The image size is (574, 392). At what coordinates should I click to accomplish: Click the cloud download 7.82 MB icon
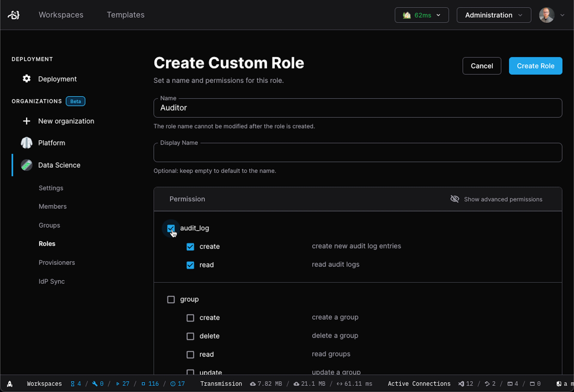tap(253, 384)
